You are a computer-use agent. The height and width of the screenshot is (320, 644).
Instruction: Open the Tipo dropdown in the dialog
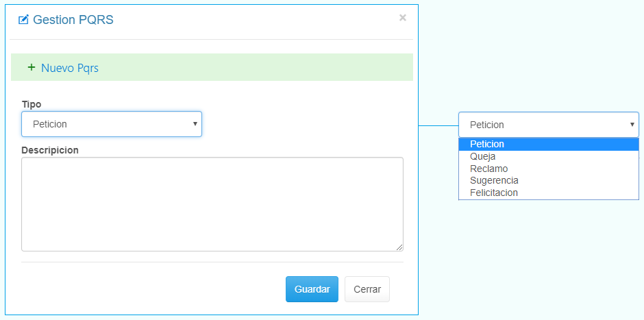pos(111,124)
